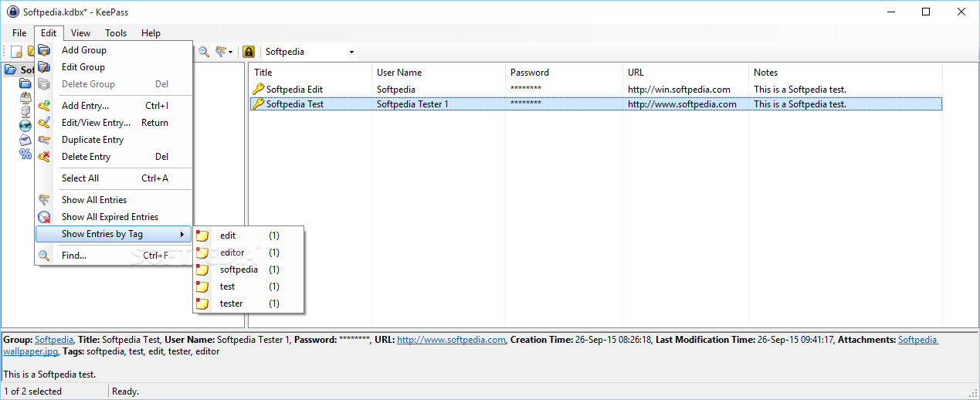Choose Show All Expired Entries item
The image size is (980, 400).
click(114, 217)
